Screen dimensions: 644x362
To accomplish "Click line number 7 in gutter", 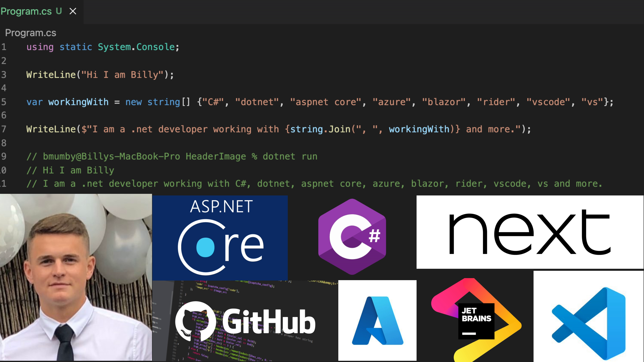I will point(4,129).
